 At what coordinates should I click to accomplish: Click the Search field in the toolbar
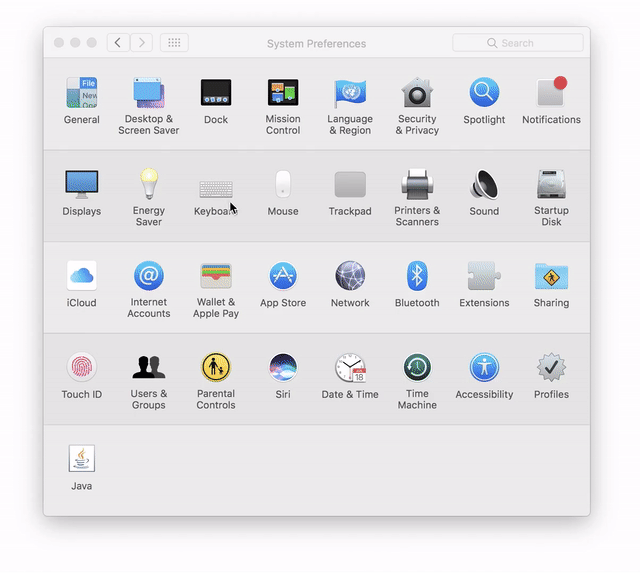518,43
